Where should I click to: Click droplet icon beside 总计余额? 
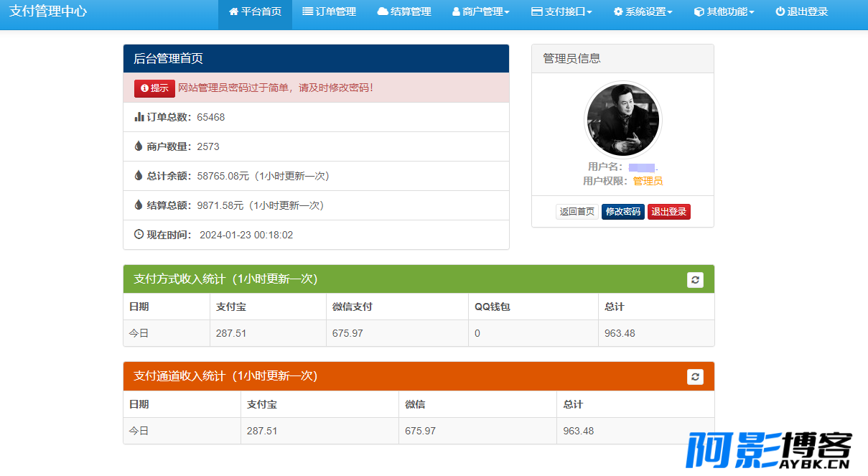[139, 175]
